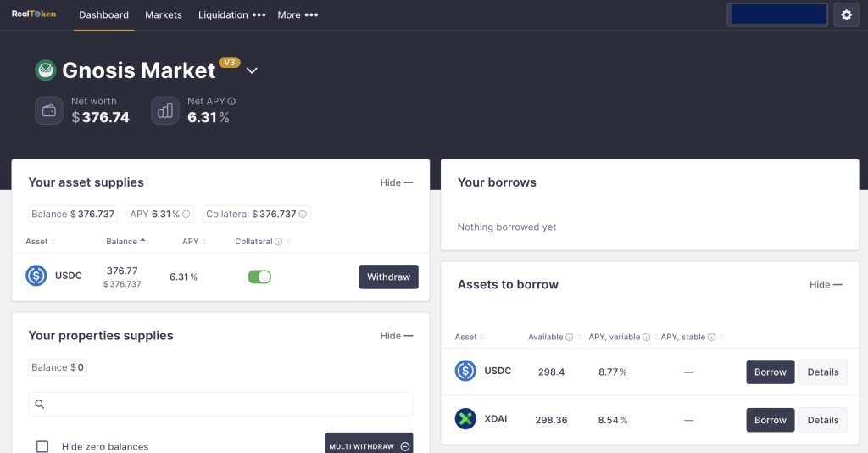Screen dimensions: 868x453
Task: Open the Liquidation nav item
Action: pyautogui.click(x=223, y=15)
